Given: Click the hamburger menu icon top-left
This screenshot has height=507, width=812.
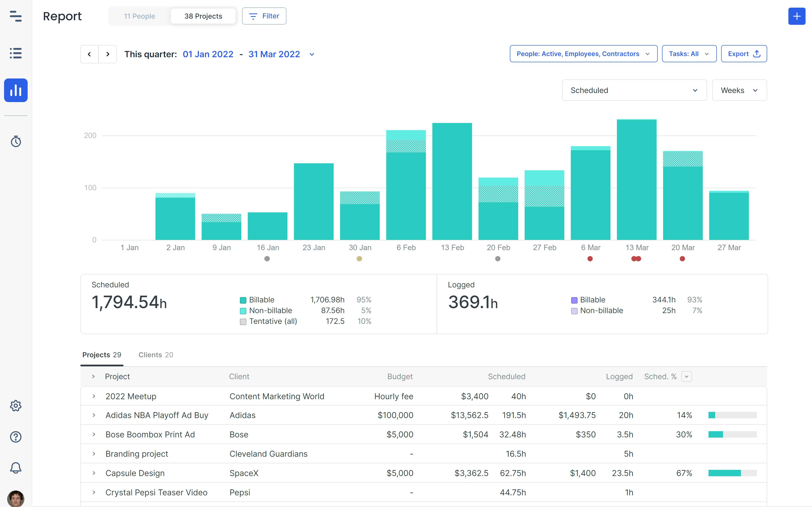Looking at the screenshot, I should [16, 16].
